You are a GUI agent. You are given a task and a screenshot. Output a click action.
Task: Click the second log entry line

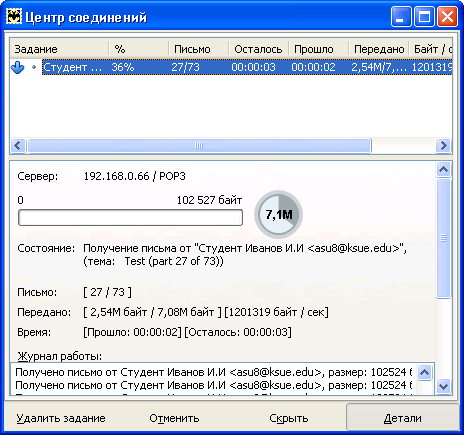(213, 385)
